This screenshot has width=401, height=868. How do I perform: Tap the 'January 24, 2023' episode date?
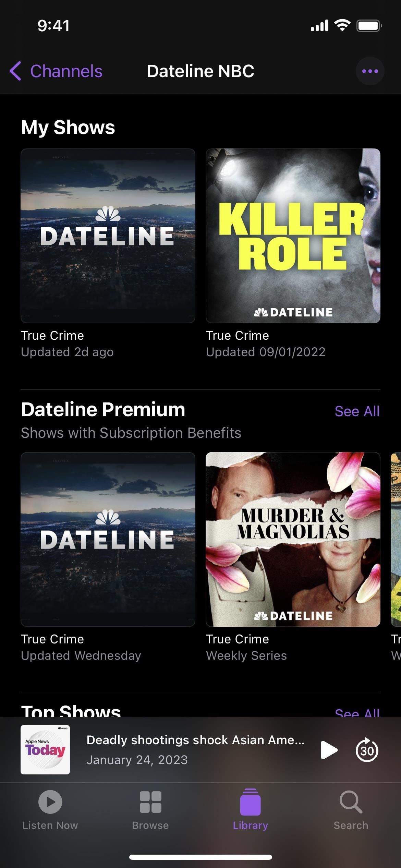[x=137, y=760]
